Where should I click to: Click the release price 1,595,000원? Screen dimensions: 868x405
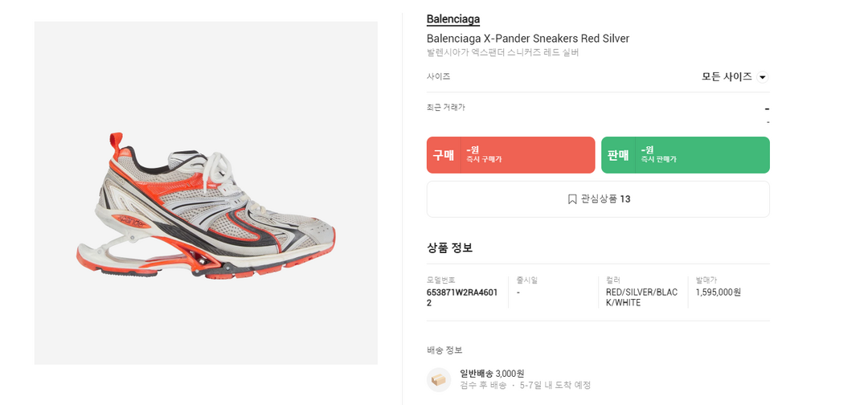coord(719,292)
